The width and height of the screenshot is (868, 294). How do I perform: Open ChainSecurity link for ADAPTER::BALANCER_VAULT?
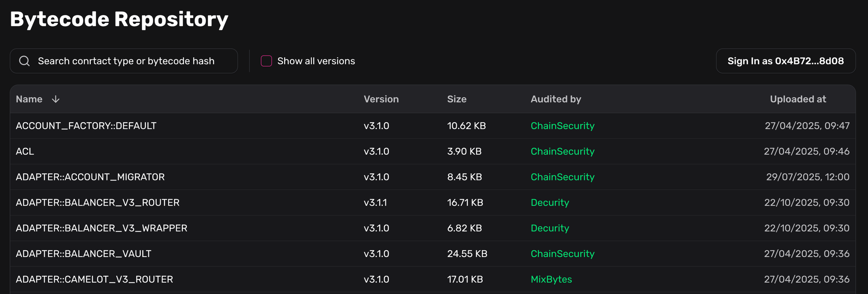562,254
